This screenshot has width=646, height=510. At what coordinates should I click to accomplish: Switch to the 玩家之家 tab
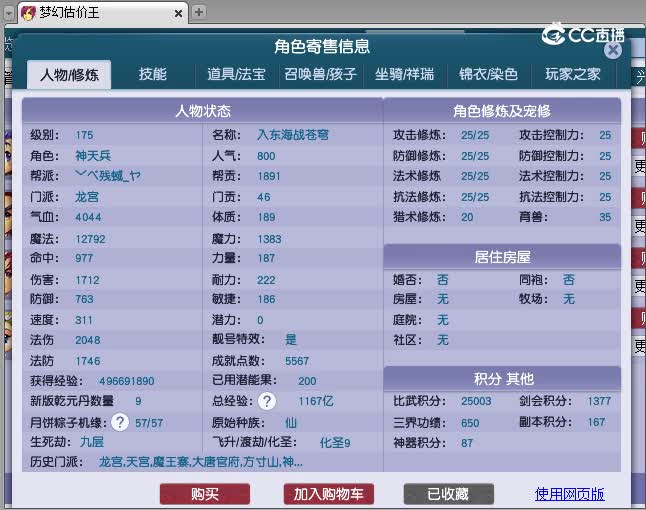coord(573,74)
